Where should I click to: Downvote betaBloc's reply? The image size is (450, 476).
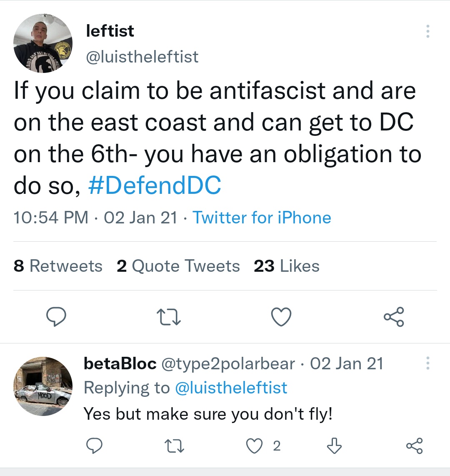coord(334,446)
